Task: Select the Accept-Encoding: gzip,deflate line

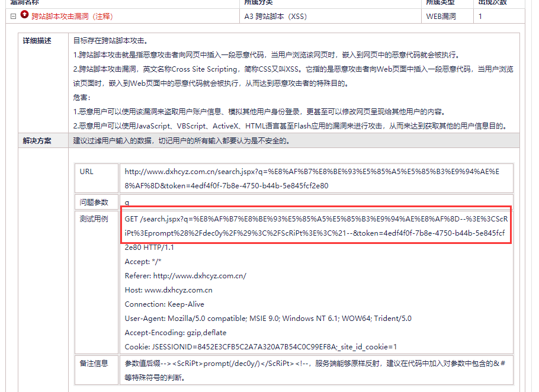Action: 176,333
